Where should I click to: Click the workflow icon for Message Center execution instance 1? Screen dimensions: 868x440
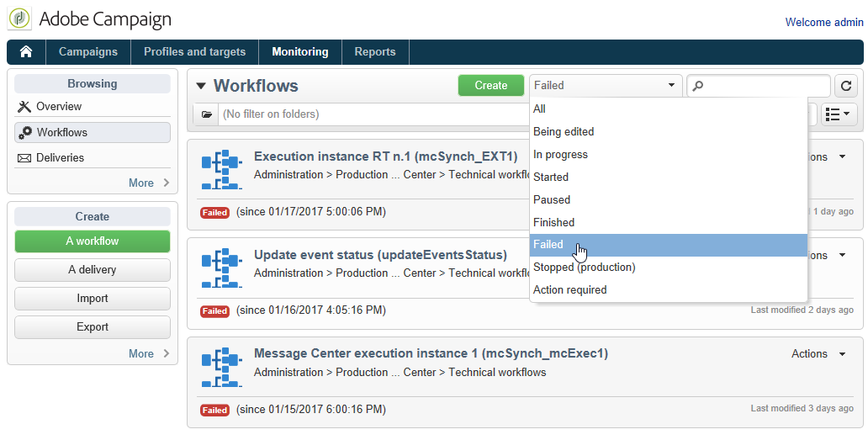point(222,367)
